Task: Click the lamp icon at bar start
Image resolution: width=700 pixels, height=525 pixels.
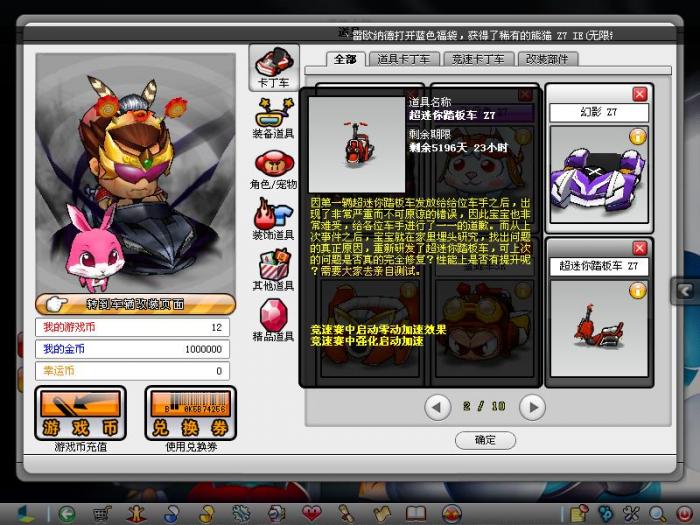Action: 25,514
